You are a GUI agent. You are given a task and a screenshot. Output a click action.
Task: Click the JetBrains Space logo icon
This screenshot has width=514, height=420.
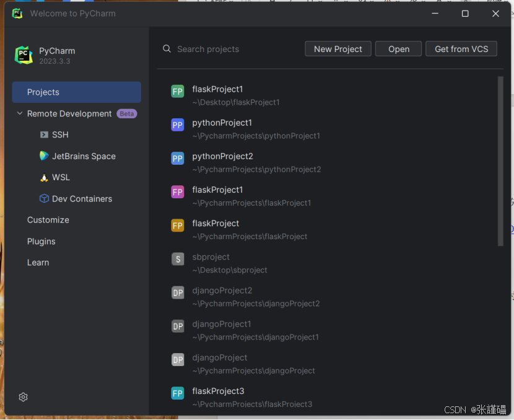(x=44, y=155)
